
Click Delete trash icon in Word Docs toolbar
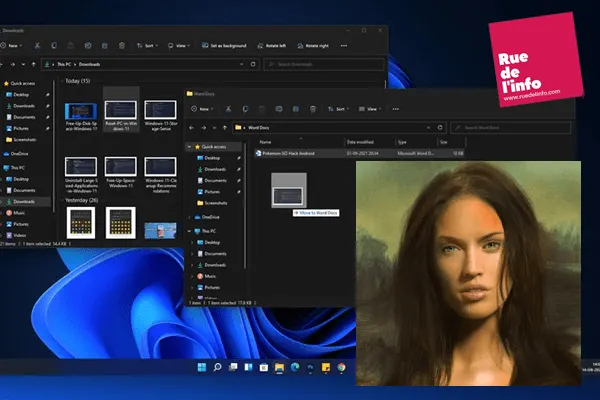point(313,109)
